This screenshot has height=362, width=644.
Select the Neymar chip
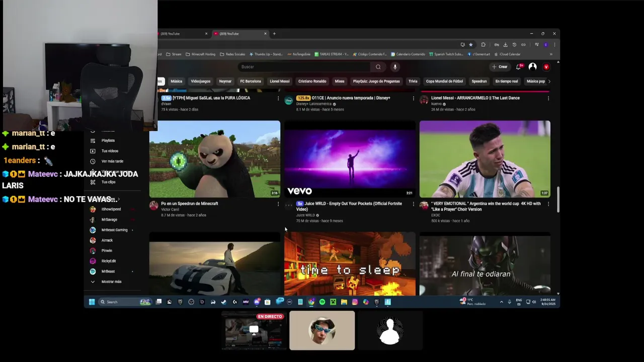[x=225, y=81]
